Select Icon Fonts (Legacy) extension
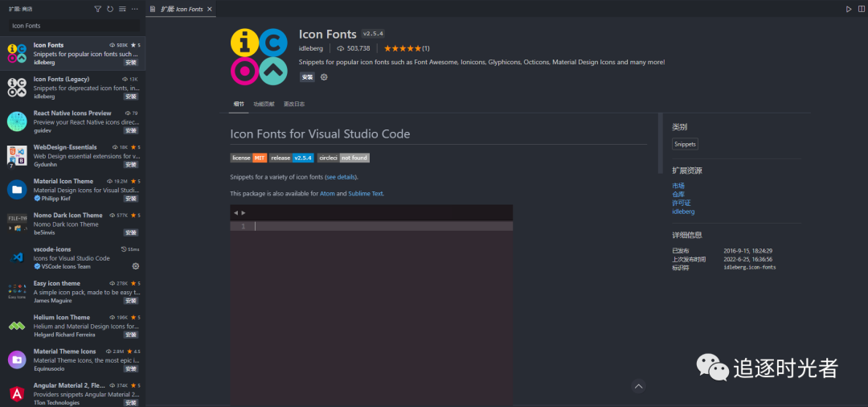The height and width of the screenshot is (407, 868). pyautogui.click(x=72, y=88)
